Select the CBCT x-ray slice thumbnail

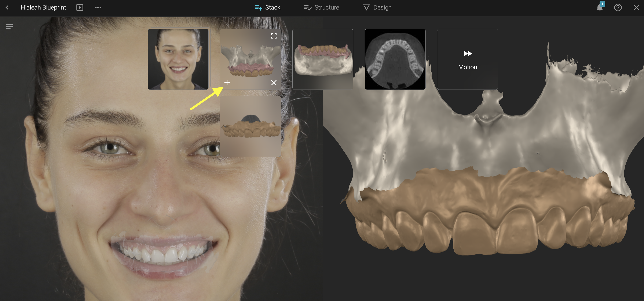[395, 59]
